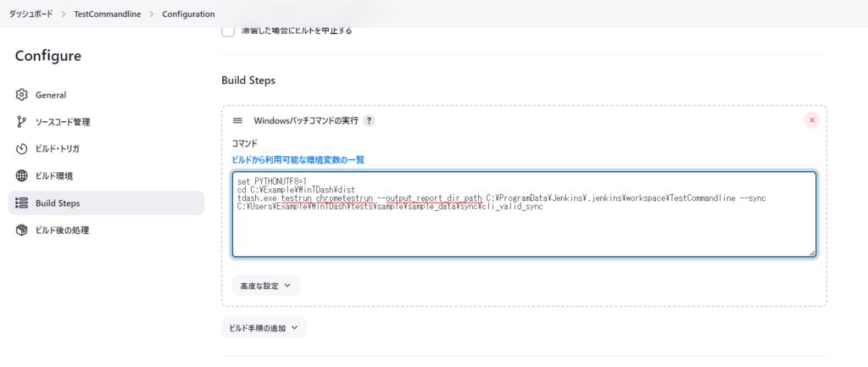Click the command textarea resize handle

(x=812, y=253)
